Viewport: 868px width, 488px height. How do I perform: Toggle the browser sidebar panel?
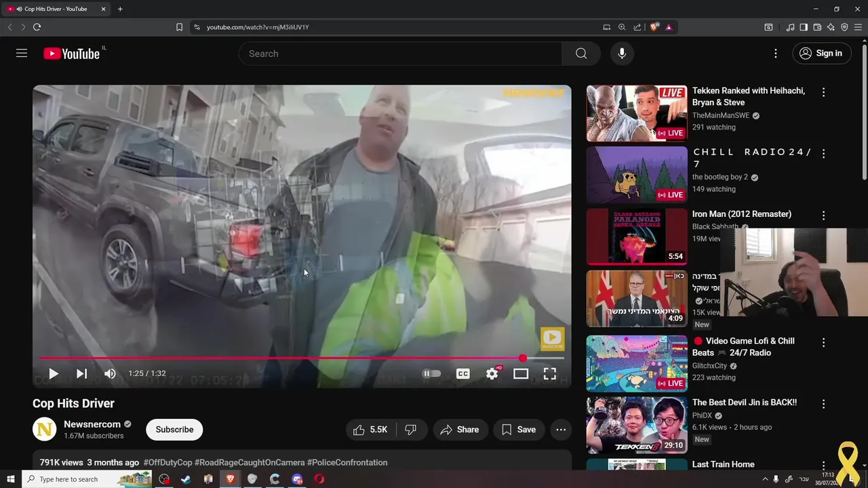(x=804, y=27)
